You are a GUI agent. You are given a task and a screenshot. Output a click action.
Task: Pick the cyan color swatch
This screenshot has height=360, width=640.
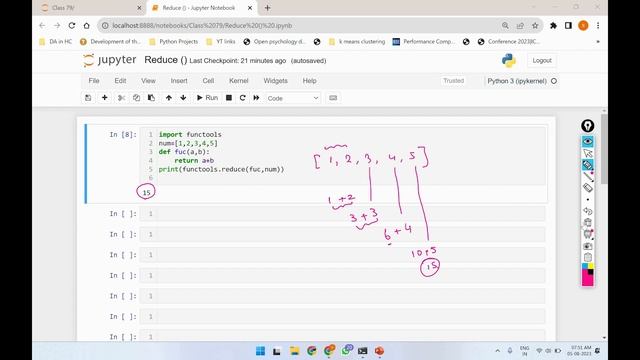tap(584, 266)
